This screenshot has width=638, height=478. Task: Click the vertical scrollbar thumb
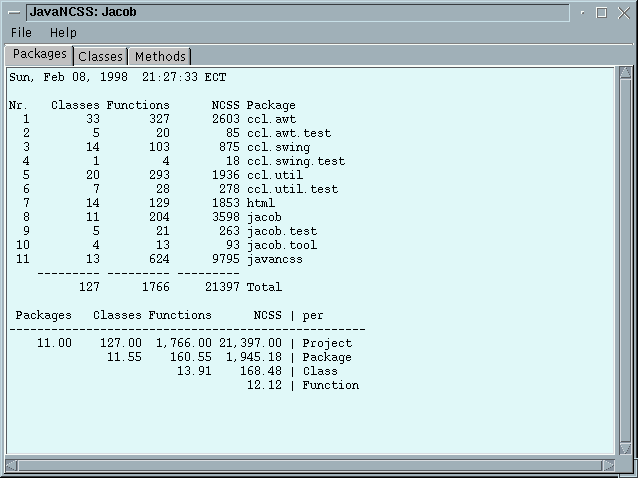625,260
